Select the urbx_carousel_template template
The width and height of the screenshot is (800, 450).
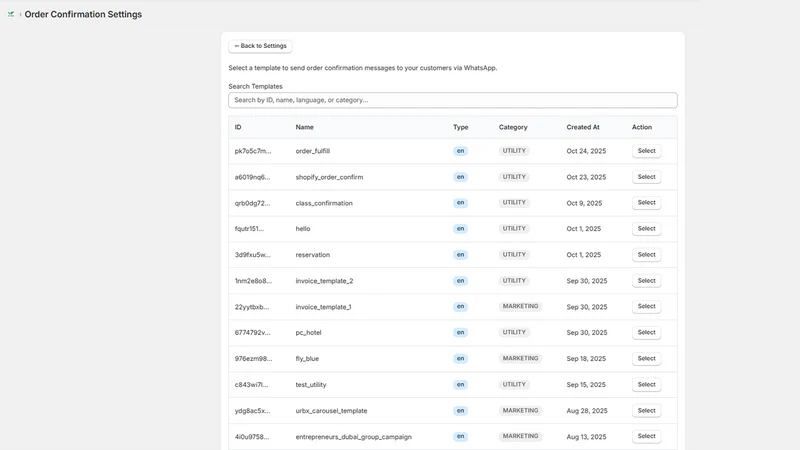click(x=646, y=410)
